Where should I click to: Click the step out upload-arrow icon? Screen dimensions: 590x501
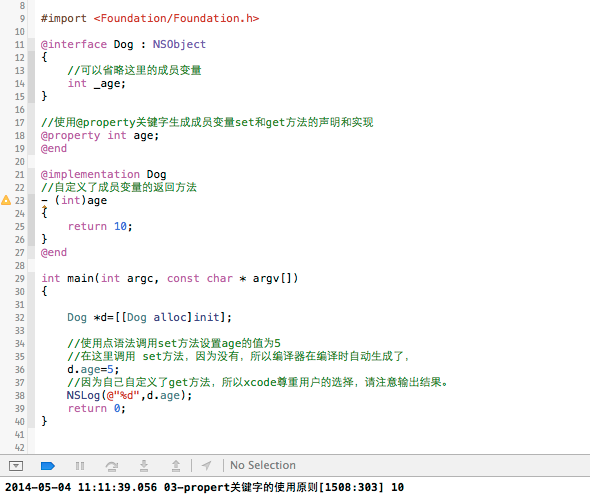pyautogui.click(x=176, y=466)
